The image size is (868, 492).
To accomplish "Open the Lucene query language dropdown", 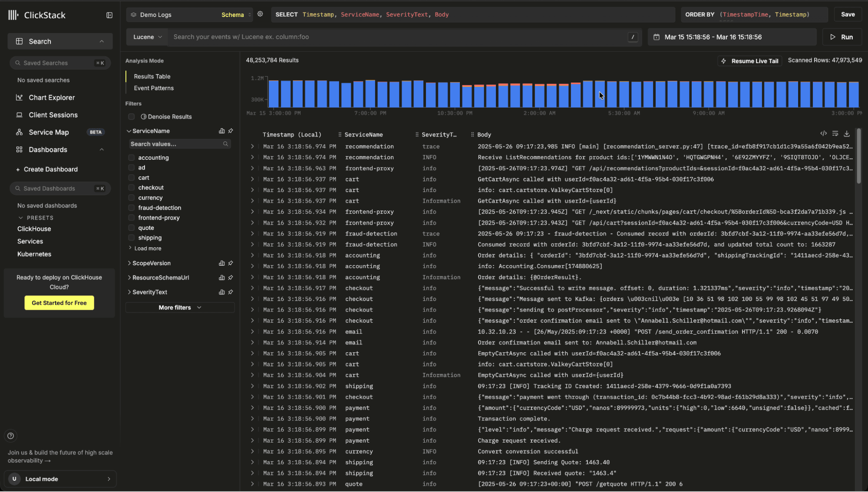I will [147, 37].
